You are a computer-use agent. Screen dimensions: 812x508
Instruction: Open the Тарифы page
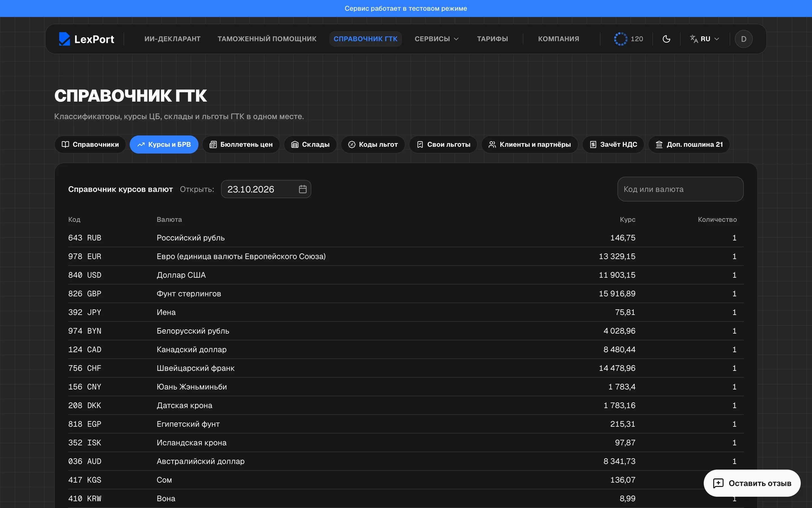492,39
